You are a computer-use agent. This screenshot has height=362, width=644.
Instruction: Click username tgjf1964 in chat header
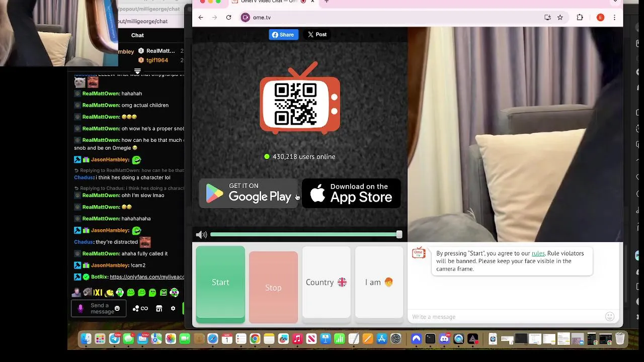tap(157, 60)
